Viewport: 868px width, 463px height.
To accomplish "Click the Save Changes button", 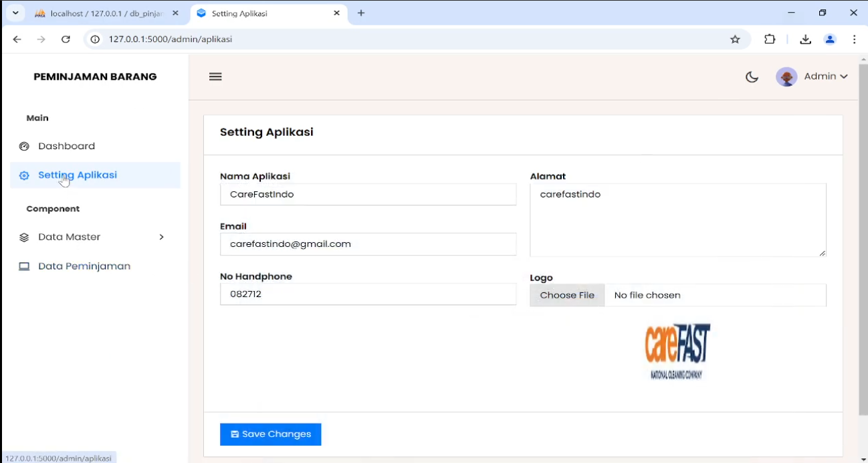I will coord(271,434).
